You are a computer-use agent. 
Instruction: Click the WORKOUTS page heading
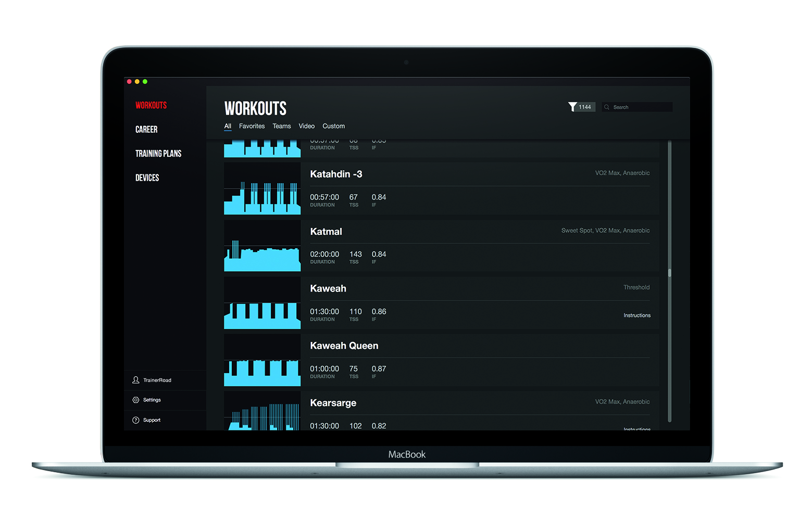[255, 108]
